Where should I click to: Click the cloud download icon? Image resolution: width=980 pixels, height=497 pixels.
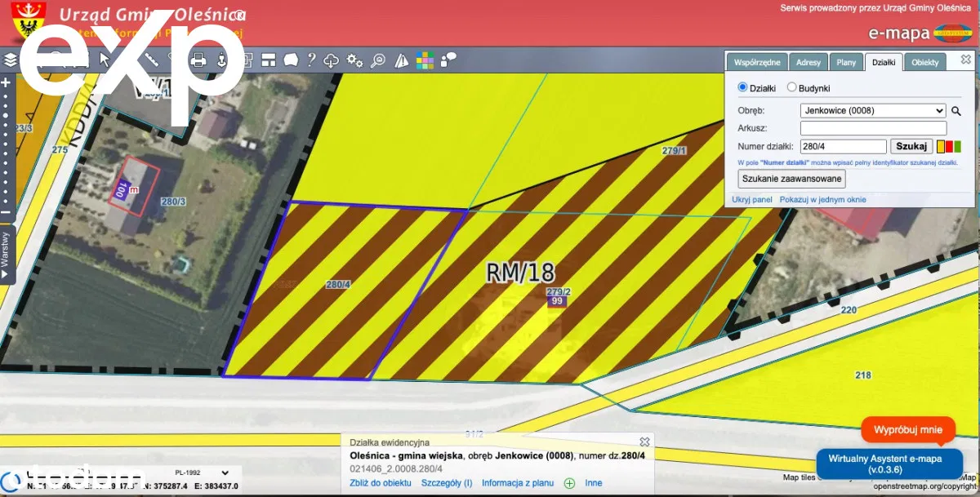tap(332, 60)
